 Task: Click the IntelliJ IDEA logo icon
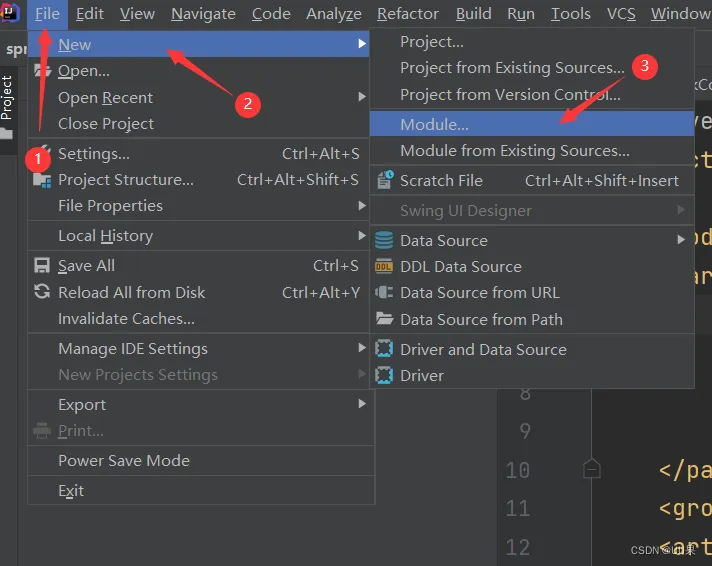(10, 12)
